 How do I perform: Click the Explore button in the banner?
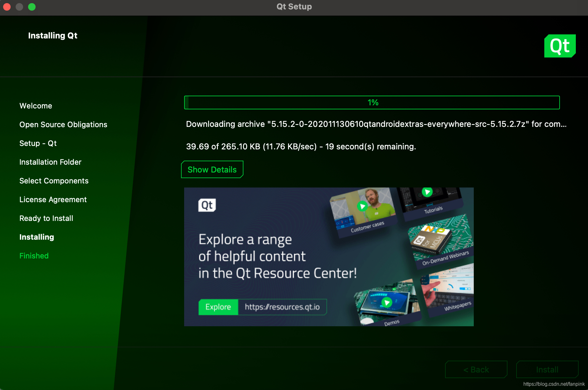click(x=218, y=307)
